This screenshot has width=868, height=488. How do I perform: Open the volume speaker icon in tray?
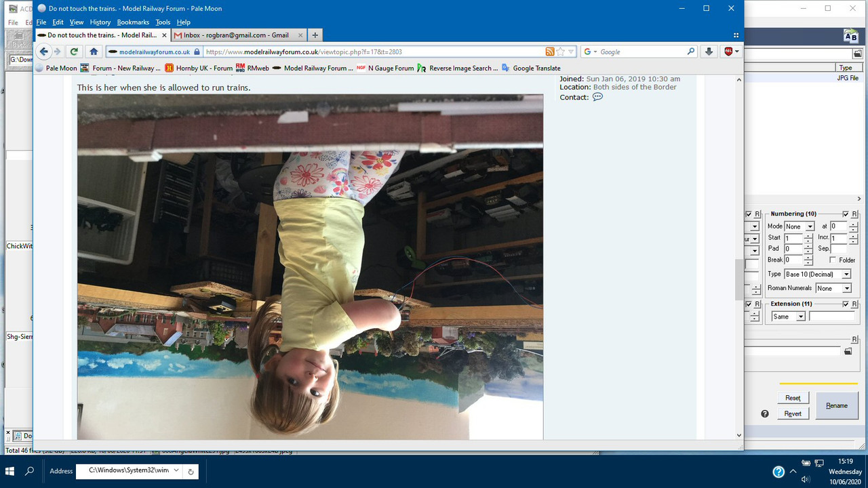point(806,479)
